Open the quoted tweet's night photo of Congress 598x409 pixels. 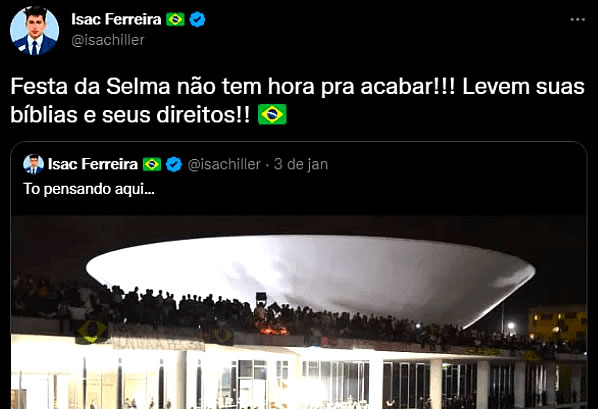click(299, 312)
